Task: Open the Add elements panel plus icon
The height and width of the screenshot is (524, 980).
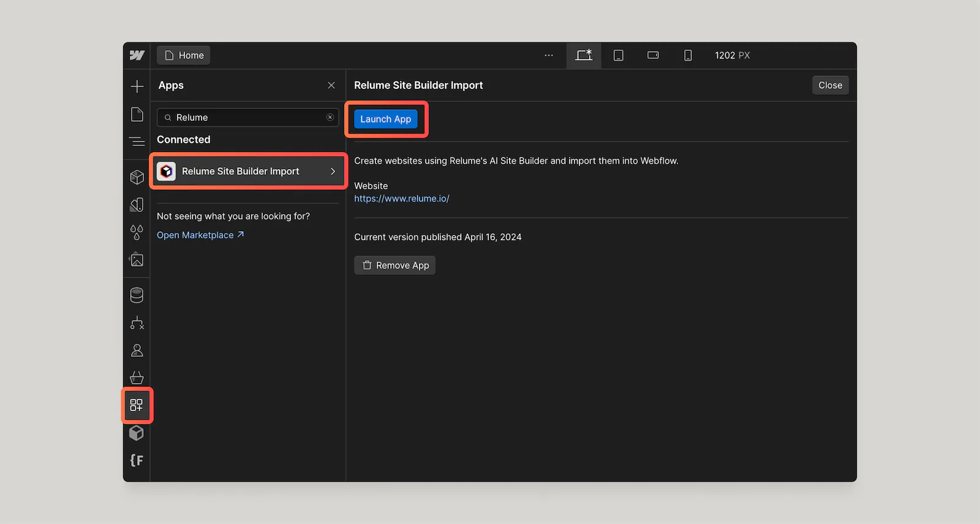Action: (x=137, y=86)
